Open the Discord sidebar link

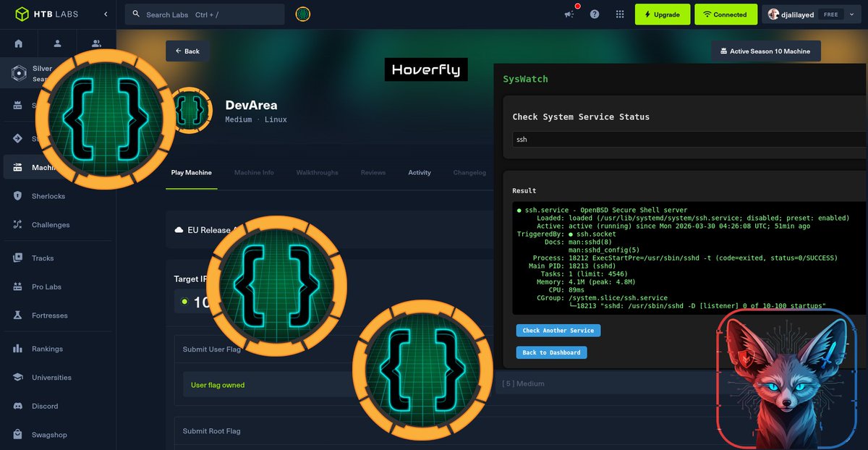click(44, 406)
